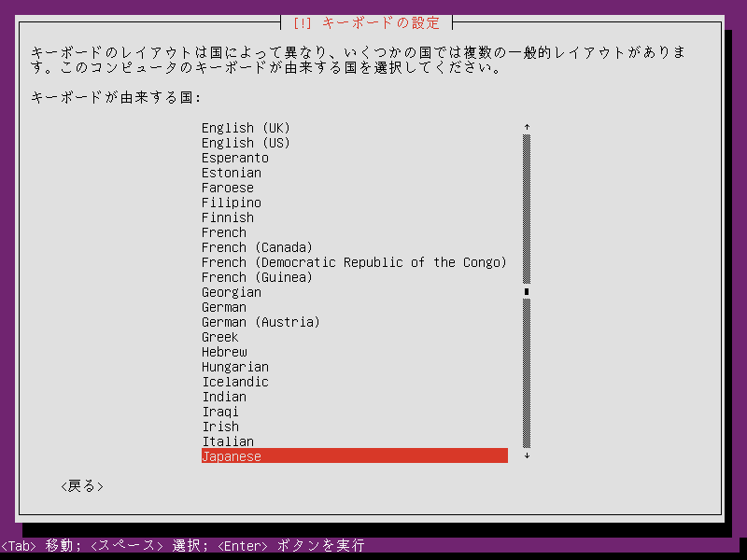This screenshot has width=747, height=560.
Task: Select Esperanto keyboard origin
Action: pos(234,158)
